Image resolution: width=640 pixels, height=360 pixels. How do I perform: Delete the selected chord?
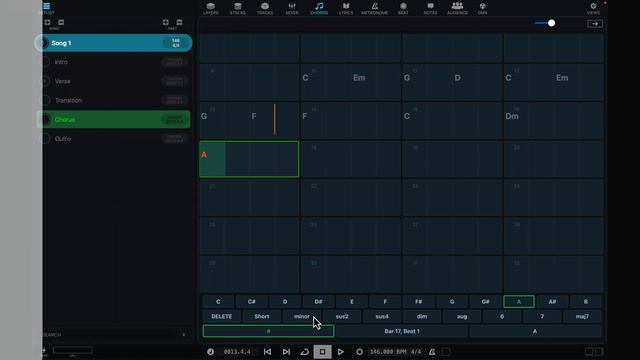[x=222, y=316]
